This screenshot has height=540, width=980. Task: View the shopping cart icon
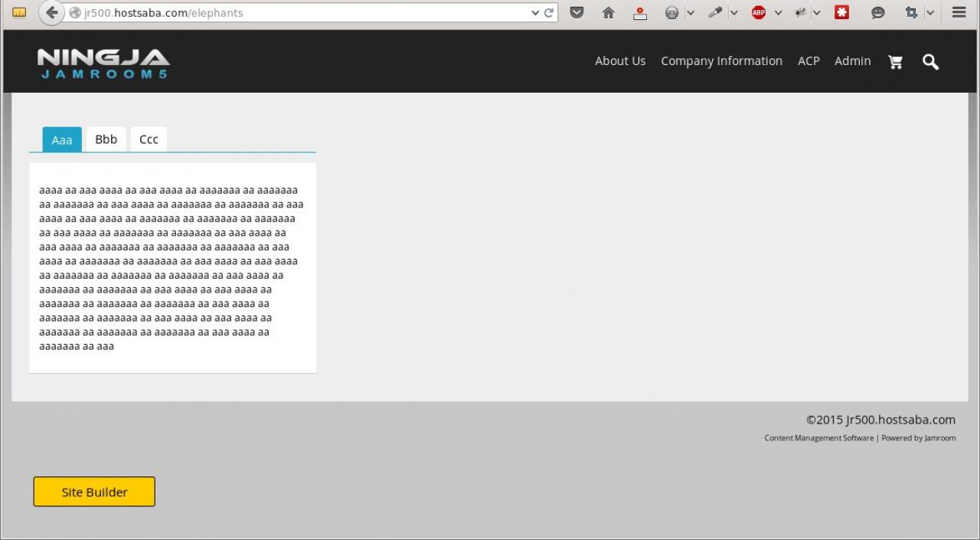click(895, 62)
